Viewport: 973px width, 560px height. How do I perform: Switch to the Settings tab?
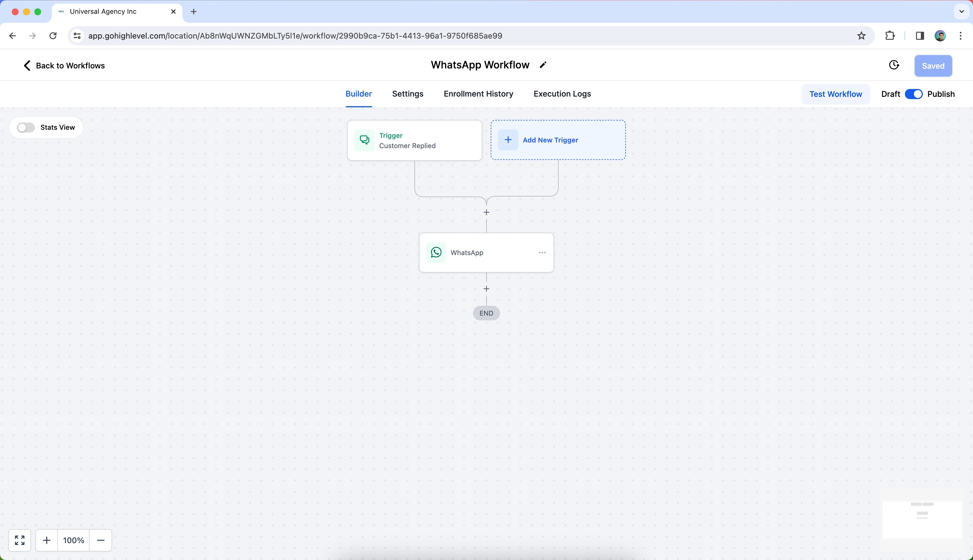click(407, 94)
